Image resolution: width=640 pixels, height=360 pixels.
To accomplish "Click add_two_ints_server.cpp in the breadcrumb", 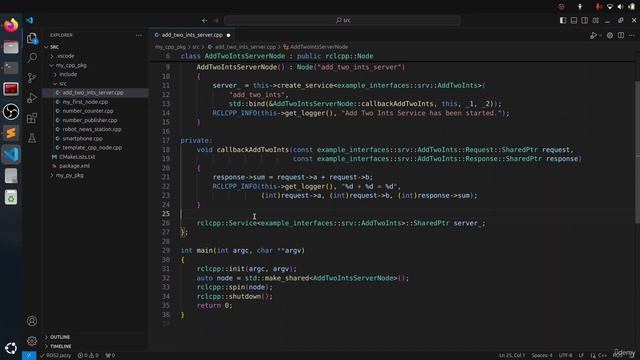I will (245, 47).
